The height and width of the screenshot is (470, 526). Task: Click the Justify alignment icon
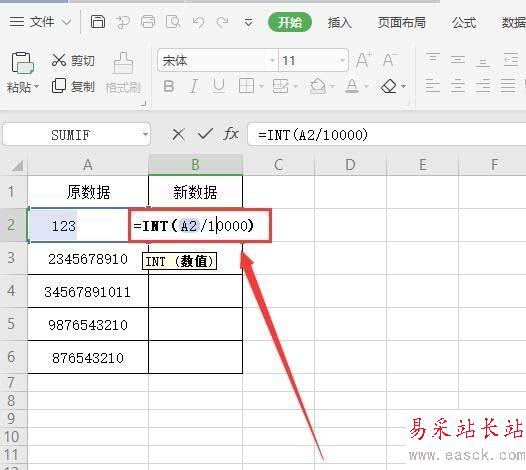[508, 86]
